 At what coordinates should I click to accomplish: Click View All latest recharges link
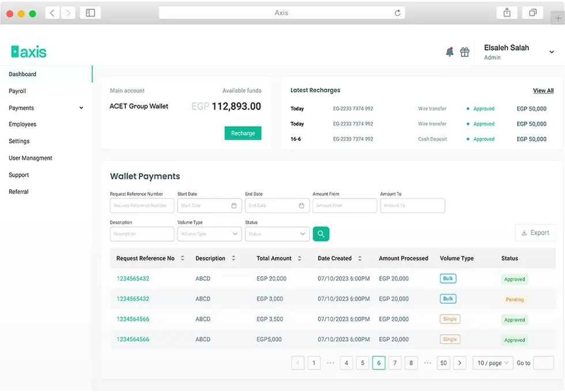543,91
